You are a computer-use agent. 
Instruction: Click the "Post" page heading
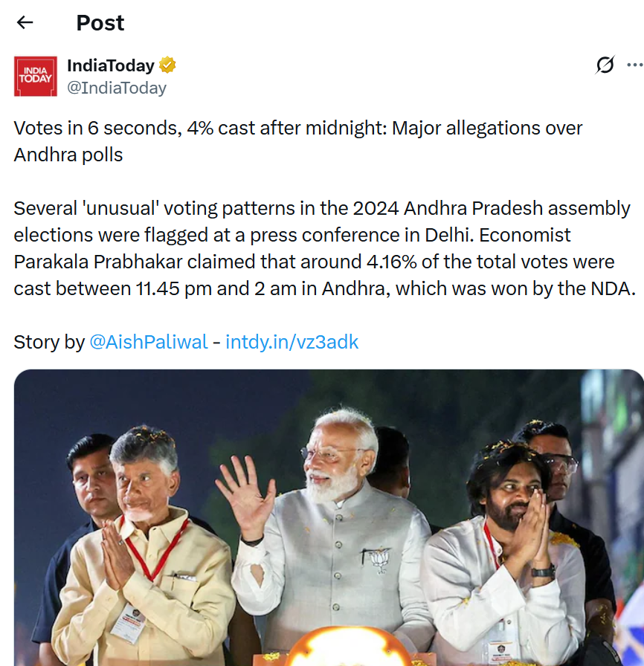click(100, 23)
